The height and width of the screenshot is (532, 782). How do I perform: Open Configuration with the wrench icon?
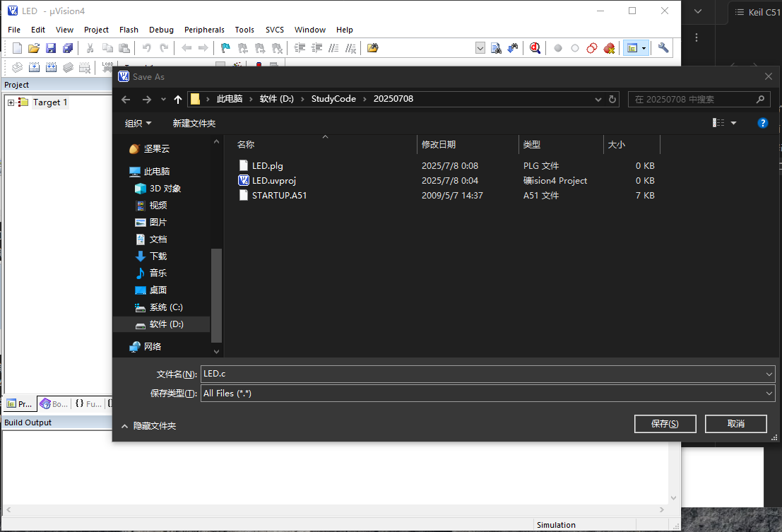pyautogui.click(x=663, y=48)
